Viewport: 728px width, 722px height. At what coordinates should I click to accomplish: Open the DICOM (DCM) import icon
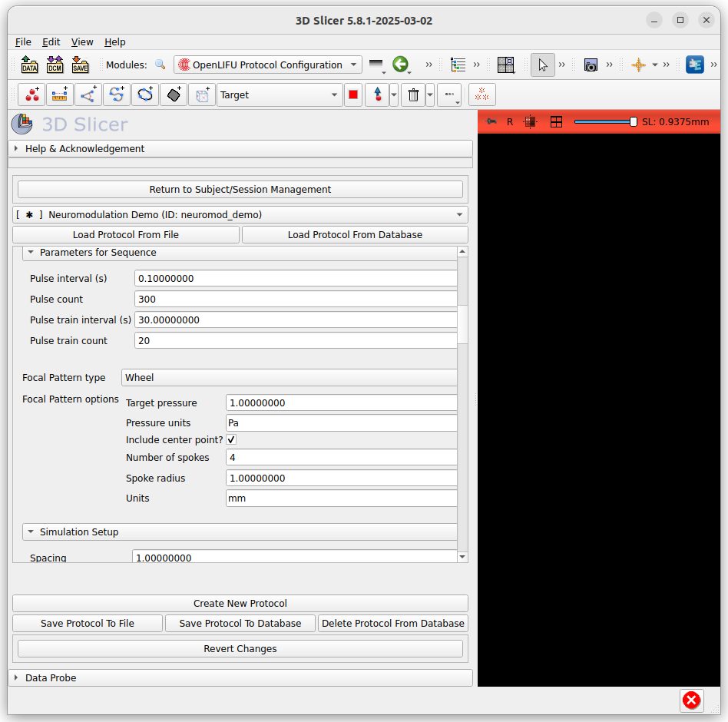click(55, 65)
